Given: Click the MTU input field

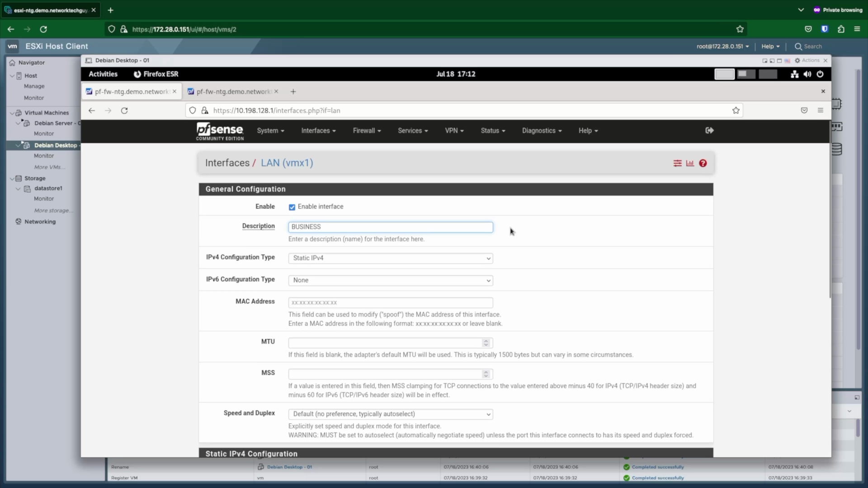Looking at the screenshot, I should (x=391, y=343).
